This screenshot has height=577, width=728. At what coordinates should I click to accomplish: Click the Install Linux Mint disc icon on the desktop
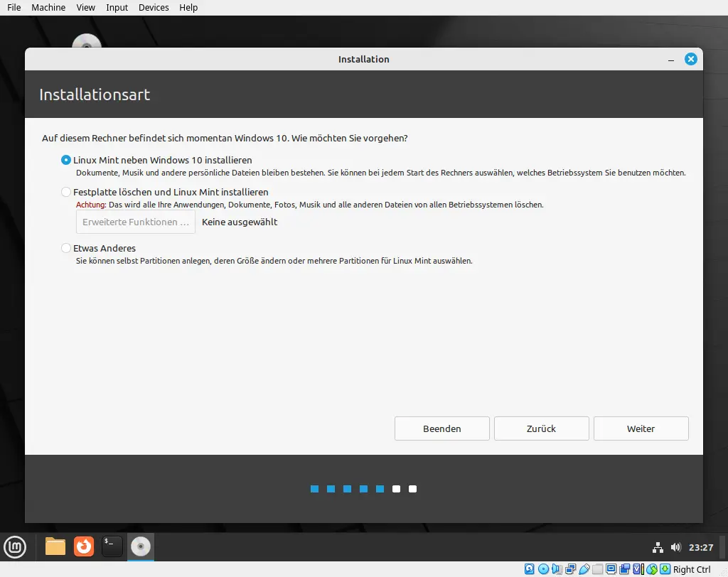87,42
